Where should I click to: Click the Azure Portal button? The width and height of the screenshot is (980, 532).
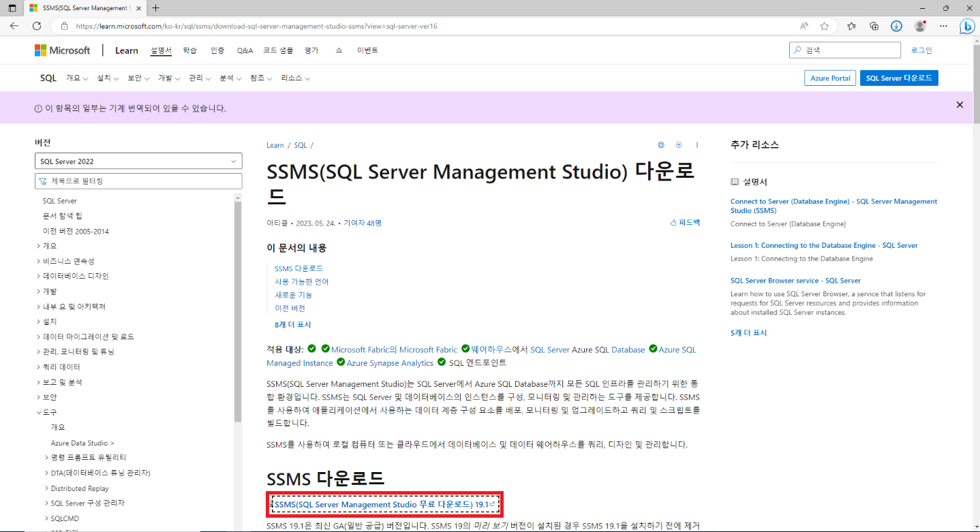click(x=830, y=78)
